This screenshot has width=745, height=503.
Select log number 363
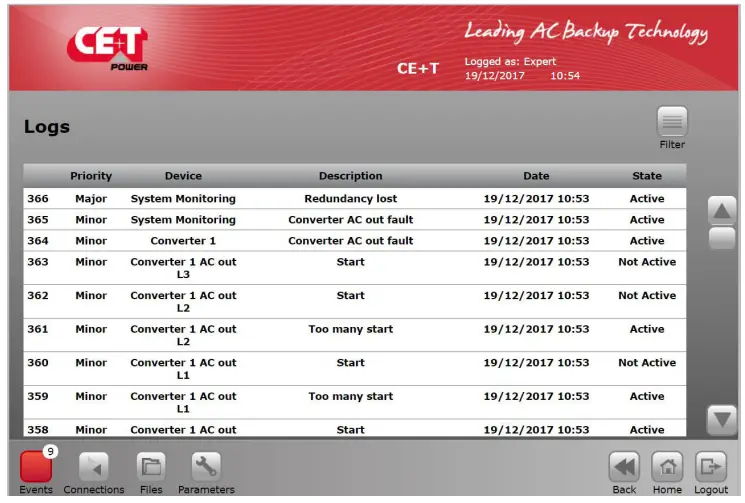[38, 262]
